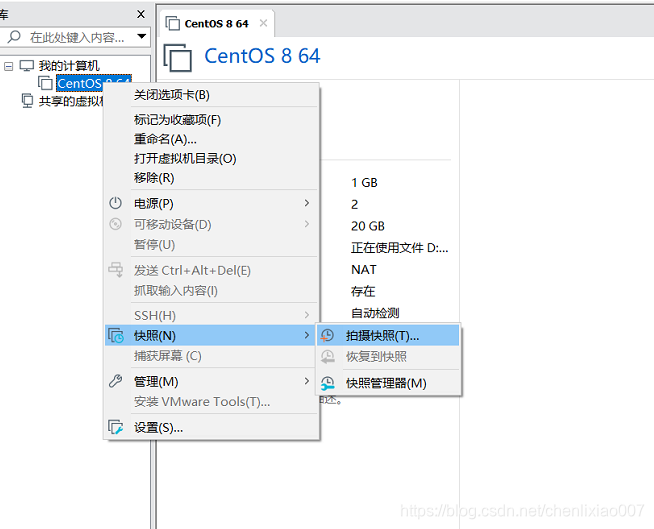Close the library panel

141,14
